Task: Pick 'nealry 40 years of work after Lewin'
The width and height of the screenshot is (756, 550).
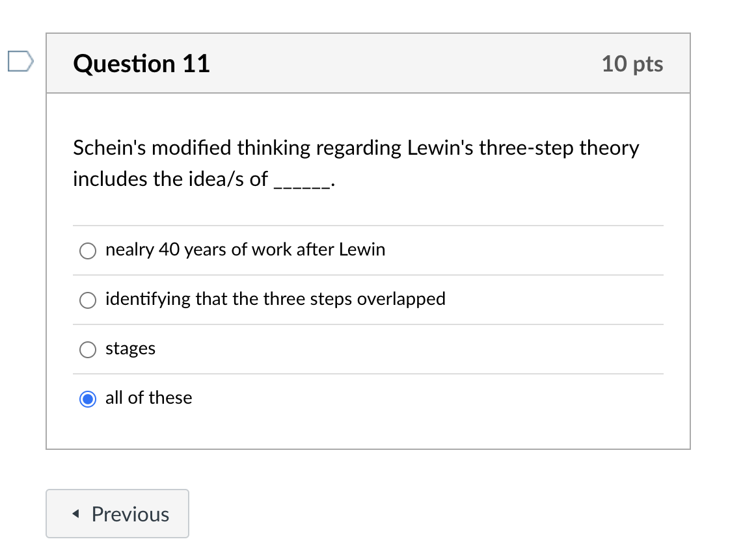Action: coord(87,250)
